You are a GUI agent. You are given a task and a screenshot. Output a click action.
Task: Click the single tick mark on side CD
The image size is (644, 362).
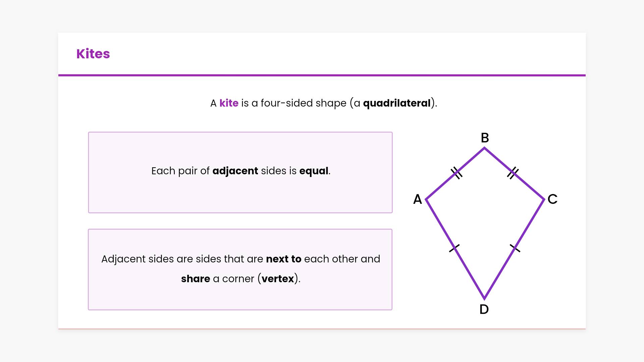point(515,248)
